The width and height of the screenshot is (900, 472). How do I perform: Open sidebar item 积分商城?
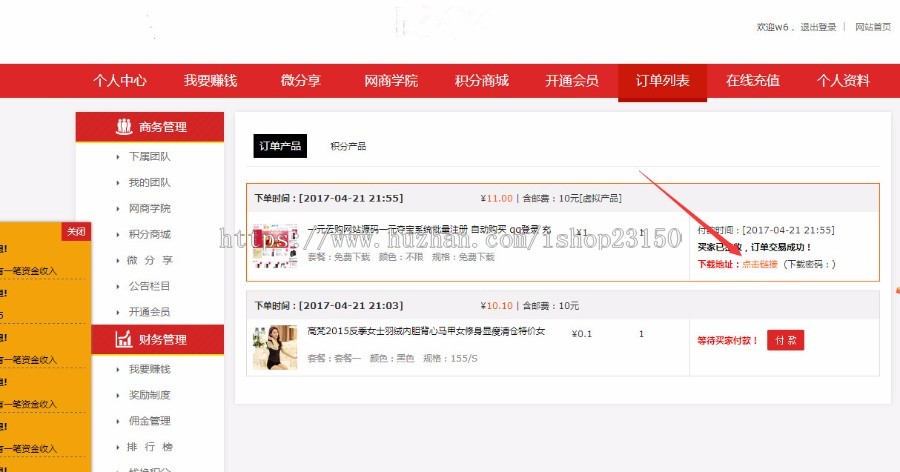pos(149,234)
